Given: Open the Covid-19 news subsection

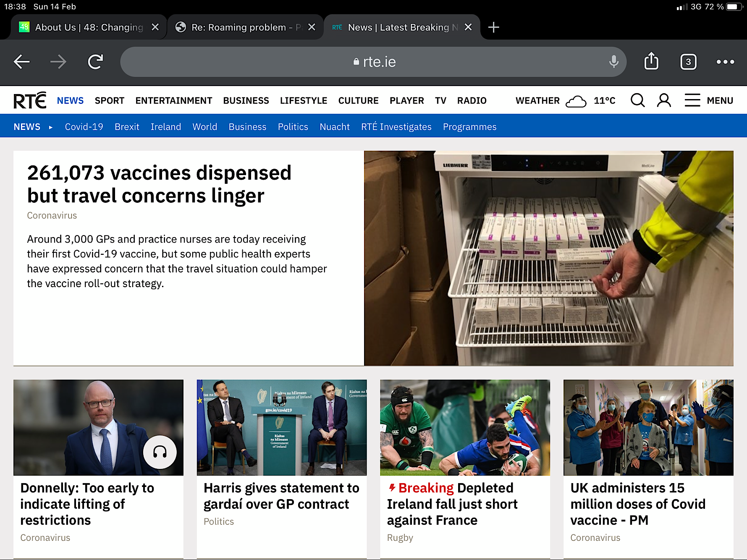Looking at the screenshot, I should [x=84, y=127].
